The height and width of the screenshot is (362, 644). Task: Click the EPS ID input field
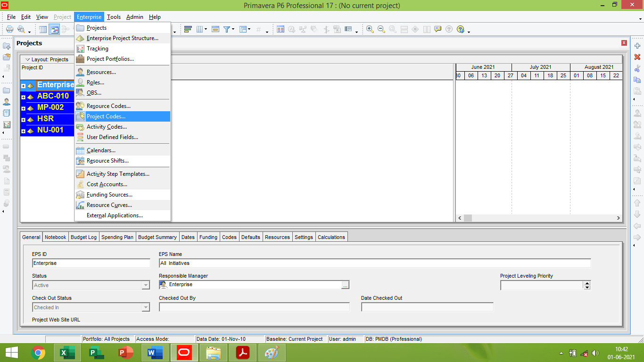pyautogui.click(x=91, y=263)
